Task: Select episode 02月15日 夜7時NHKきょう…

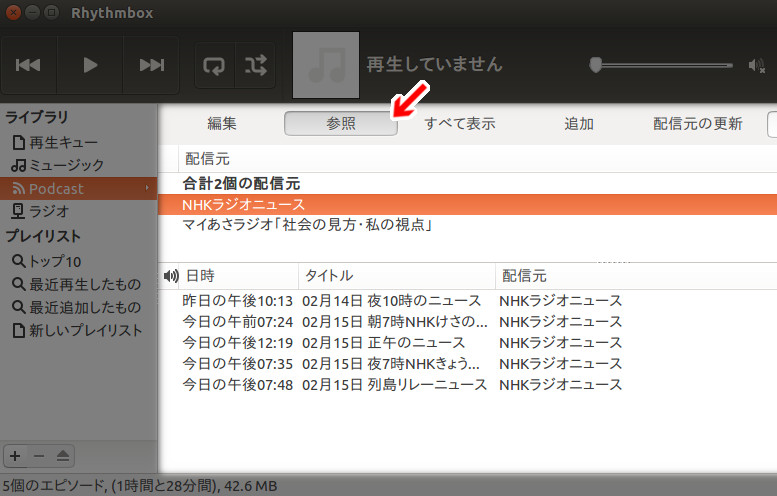Action: pos(391,364)
